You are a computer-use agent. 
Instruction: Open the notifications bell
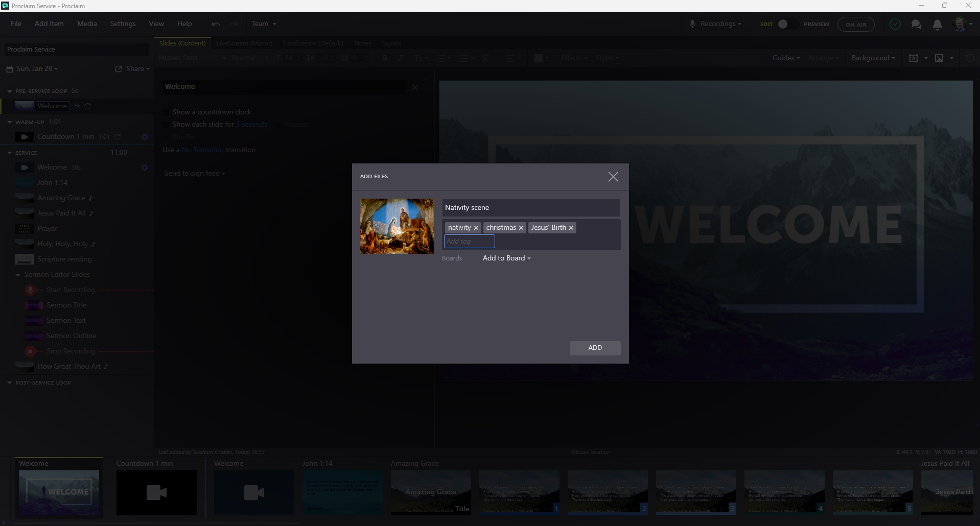(x=937, y=25)
